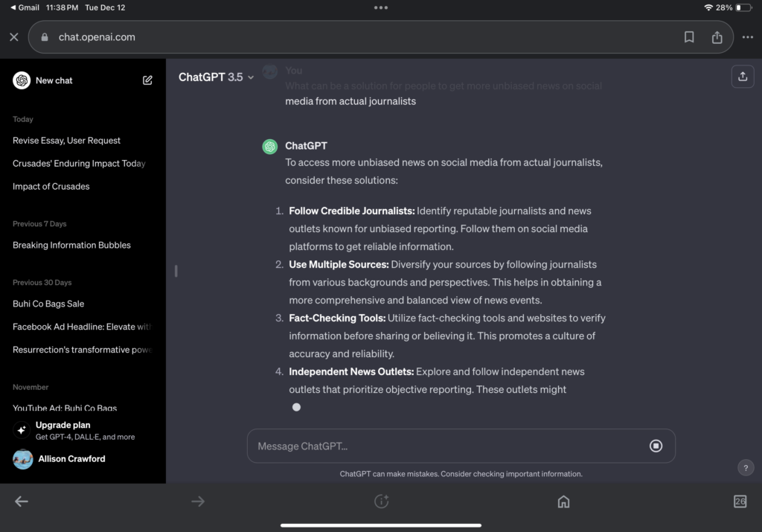Open the browser share sheet icon
The width and height of the screenshot is (762, 532).
717,37
